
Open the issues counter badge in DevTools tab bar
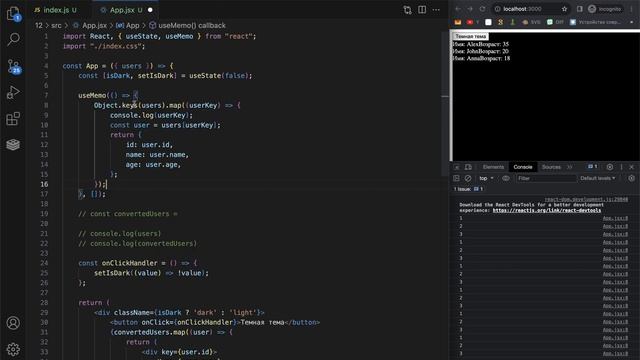pos(593,167)
